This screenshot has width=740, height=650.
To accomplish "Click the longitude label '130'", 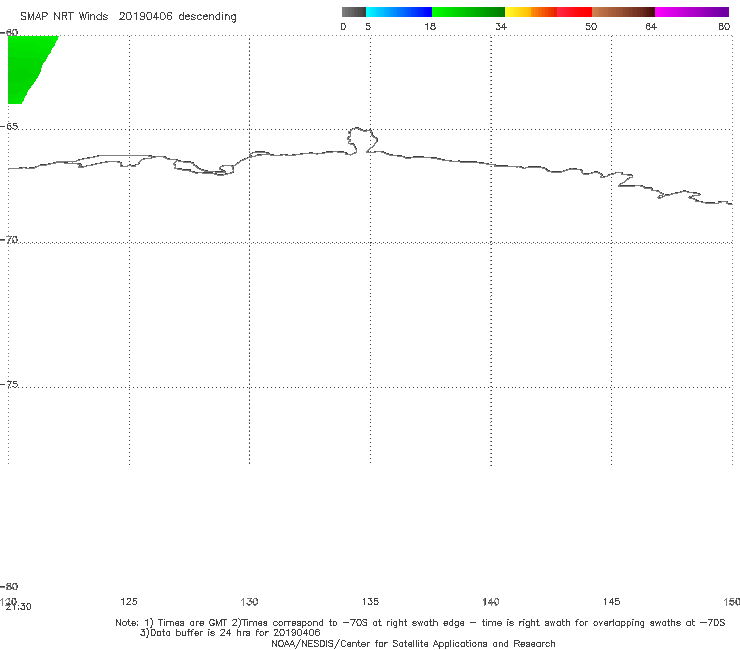I will (x=249, y=601).
